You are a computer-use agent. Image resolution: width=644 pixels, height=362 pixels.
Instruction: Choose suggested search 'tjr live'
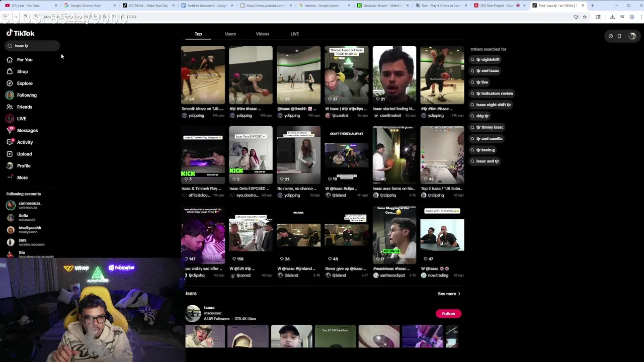479,82
